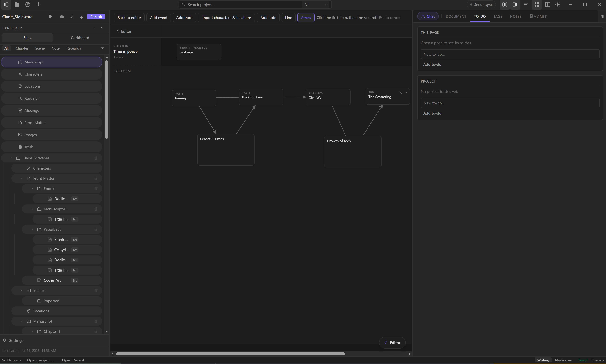The height and width of the screenshot is (364, 606).
Task: Open the TAGS tab
Action: 498,16
